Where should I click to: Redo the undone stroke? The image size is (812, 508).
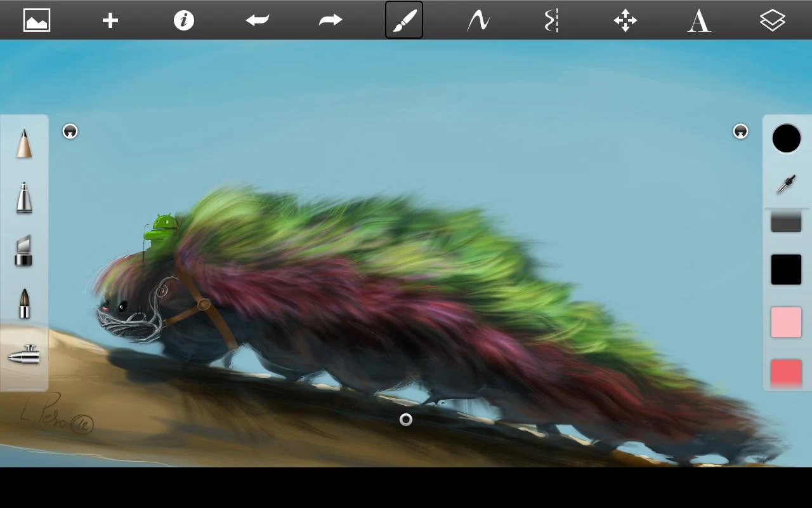pyautogui.click(x=331, y=20)
